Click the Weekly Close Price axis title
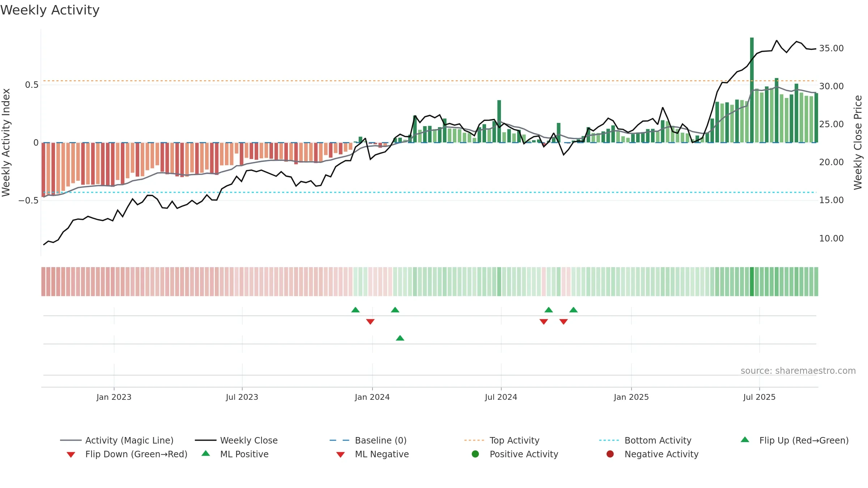868x488 pixels. click(x=858, y=143)
